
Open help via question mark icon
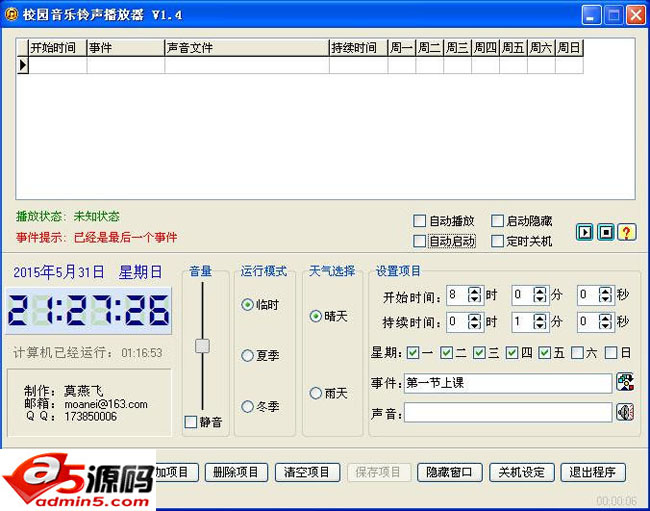[x=626, y=232]
